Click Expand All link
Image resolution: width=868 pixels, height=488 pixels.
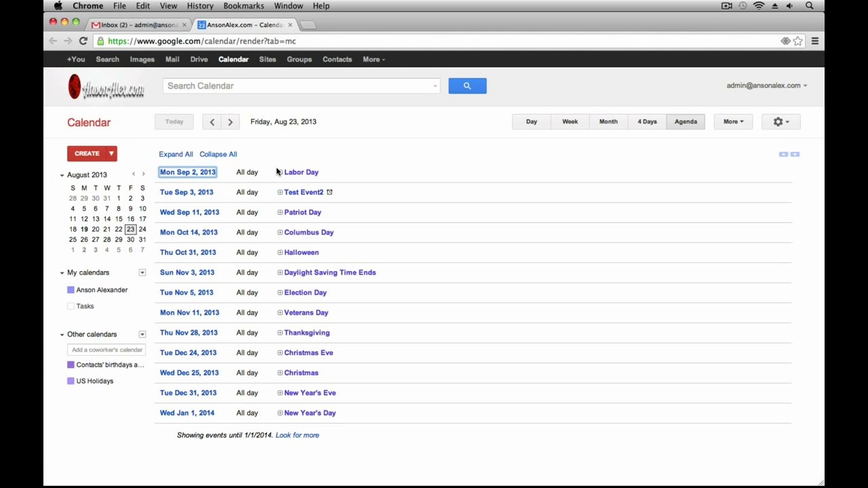pyautogui.click(x=176, y=155)
